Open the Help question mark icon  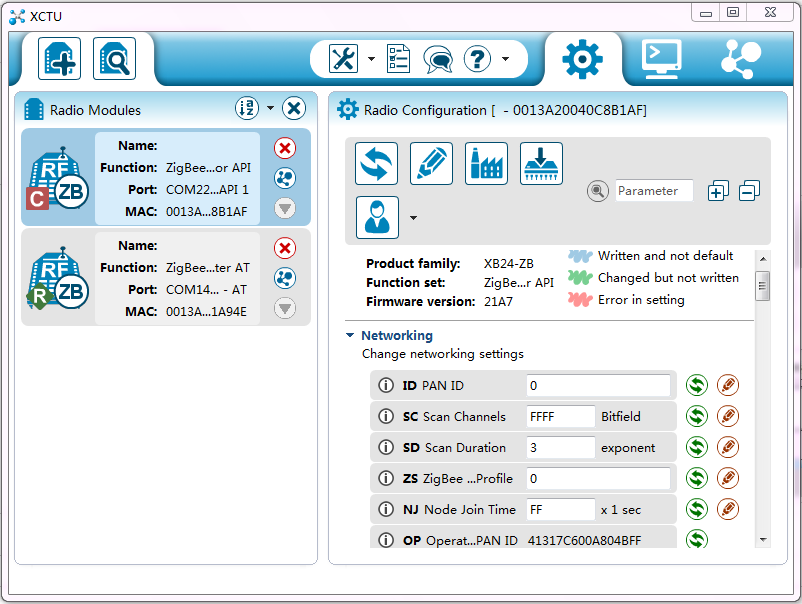[x=477, y=59]
